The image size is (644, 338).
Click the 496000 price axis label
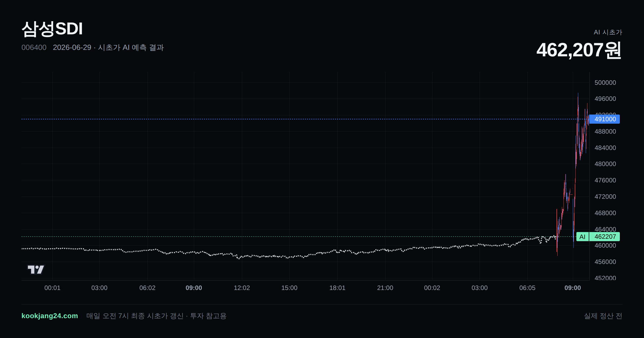tap(605, 99)
